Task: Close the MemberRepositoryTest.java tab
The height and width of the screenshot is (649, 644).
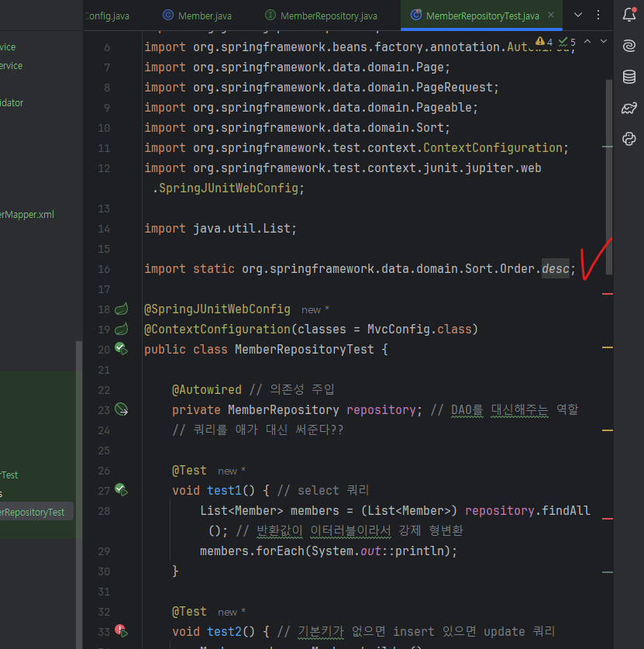Action: (551, 16)
